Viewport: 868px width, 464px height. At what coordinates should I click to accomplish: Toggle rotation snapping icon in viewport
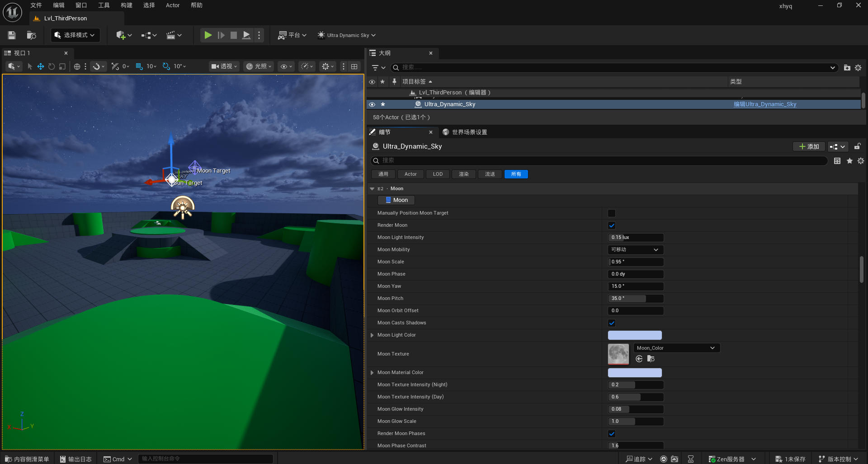[166, 66]
